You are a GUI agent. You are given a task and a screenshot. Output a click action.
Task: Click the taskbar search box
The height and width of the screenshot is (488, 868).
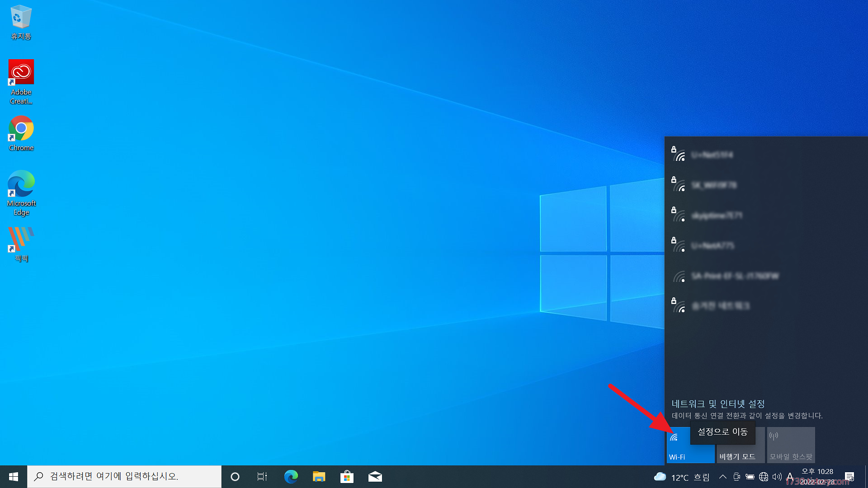tap(124, 477)
